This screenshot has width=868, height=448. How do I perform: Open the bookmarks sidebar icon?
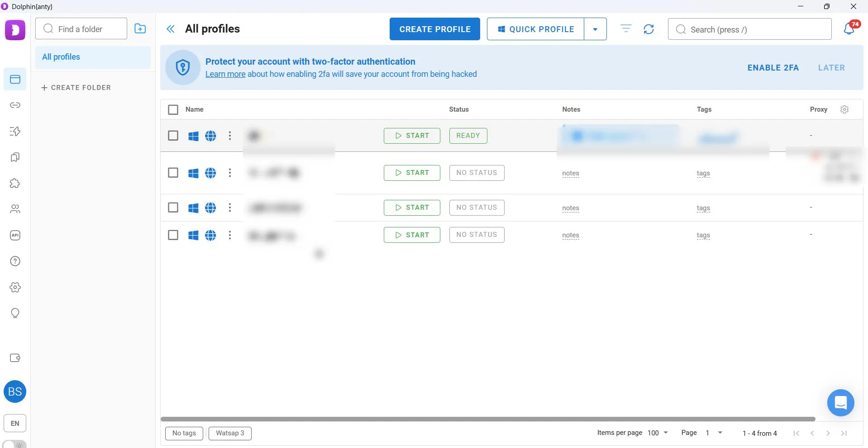pos(15,157)
